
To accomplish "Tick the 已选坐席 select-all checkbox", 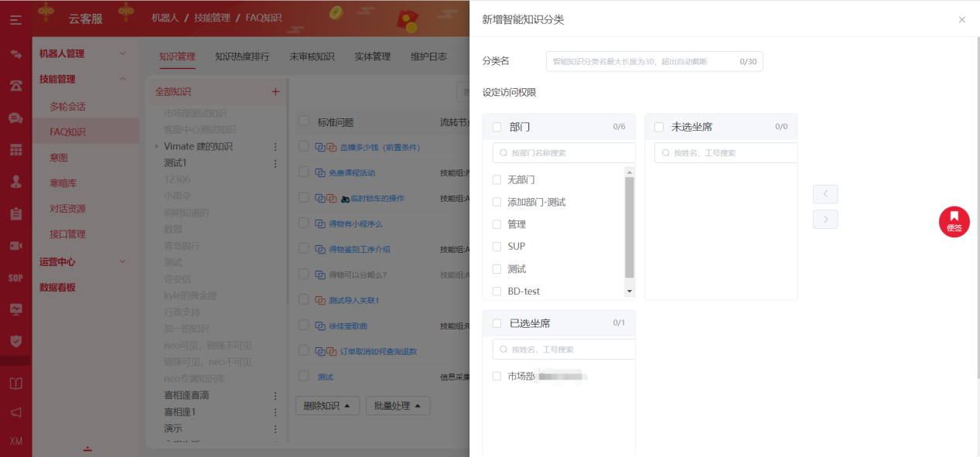I will 497,323.
